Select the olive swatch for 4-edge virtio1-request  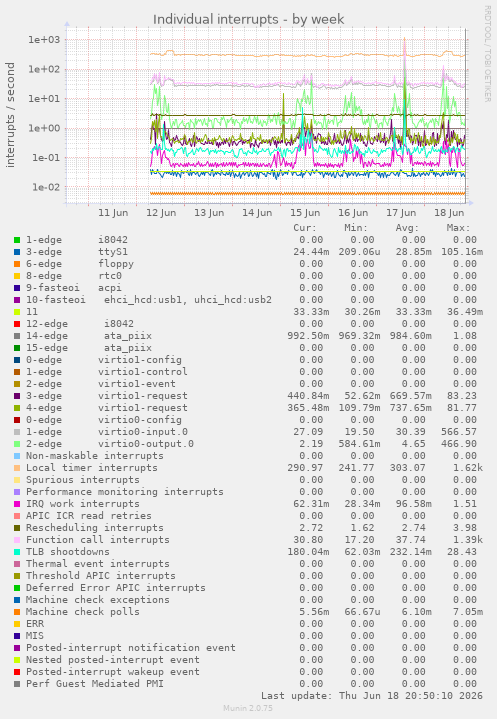click(x=17, y=408)
